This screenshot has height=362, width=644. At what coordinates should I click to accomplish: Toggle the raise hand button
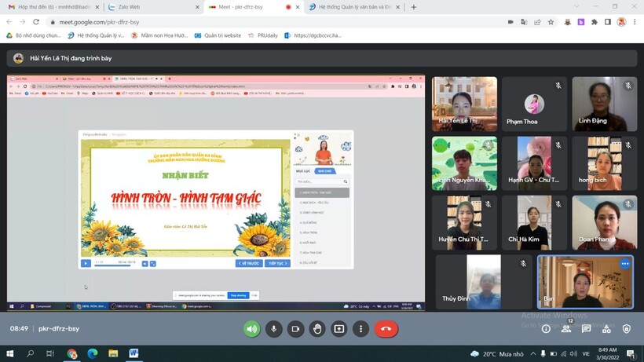pyautogui.click(x=317, y=329)
